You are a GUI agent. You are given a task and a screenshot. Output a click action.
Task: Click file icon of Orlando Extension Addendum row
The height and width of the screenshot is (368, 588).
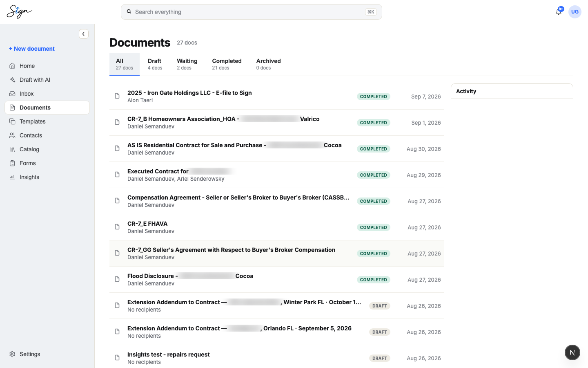click(117, 332)
